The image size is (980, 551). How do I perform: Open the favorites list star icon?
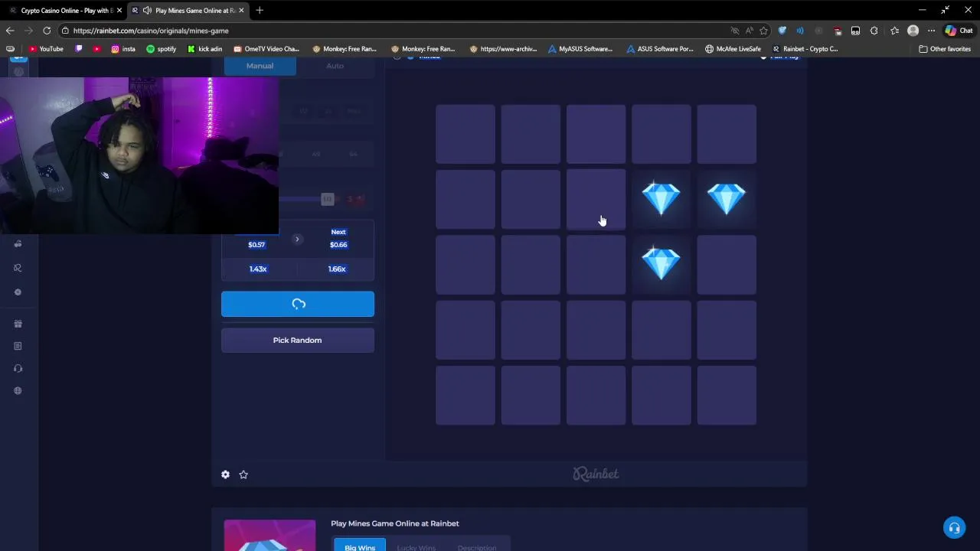[894, 31]
